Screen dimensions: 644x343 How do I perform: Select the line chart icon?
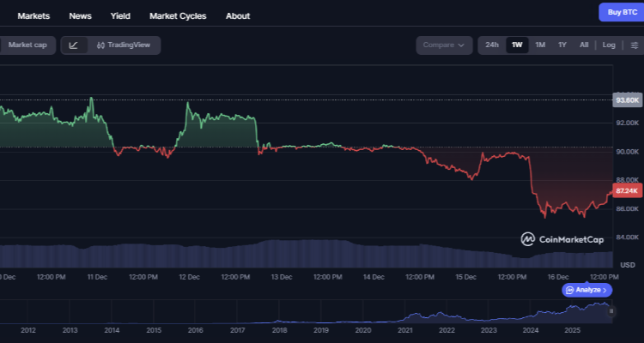(74, 45)
